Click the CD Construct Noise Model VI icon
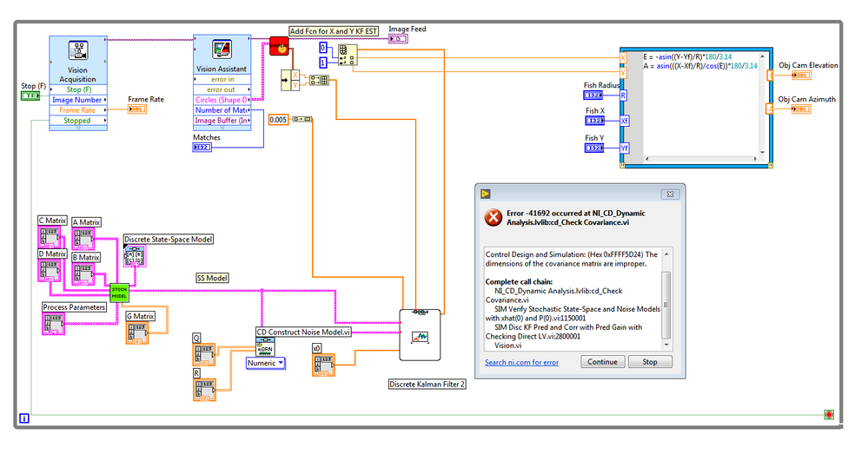The width and height of the screenshot is (868, 454). [265, 347]
